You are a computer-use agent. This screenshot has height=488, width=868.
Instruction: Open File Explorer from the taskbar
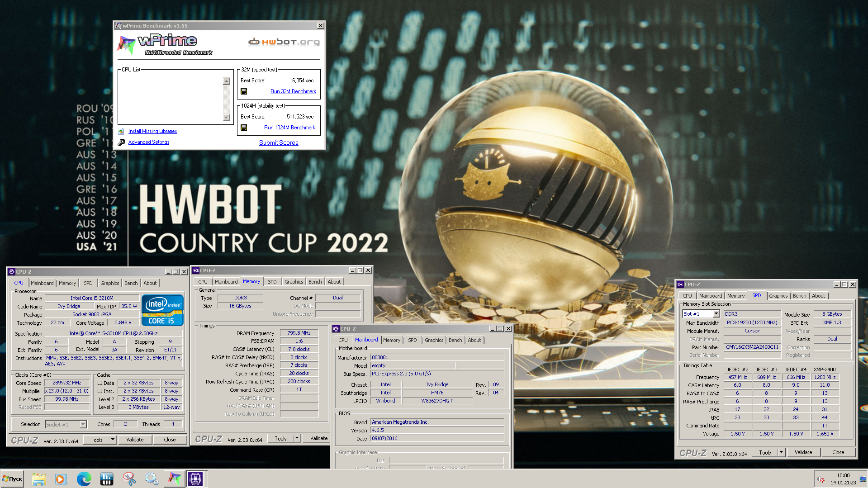pos(39,479)
